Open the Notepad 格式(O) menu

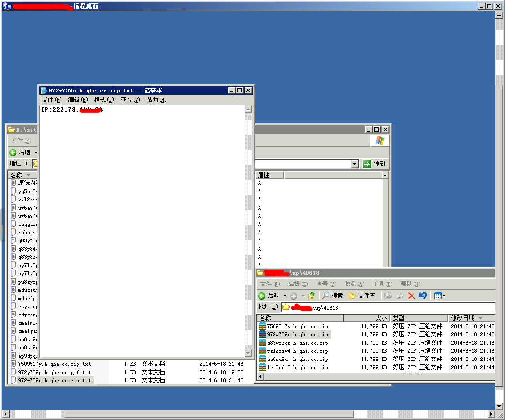pos(104,100)
